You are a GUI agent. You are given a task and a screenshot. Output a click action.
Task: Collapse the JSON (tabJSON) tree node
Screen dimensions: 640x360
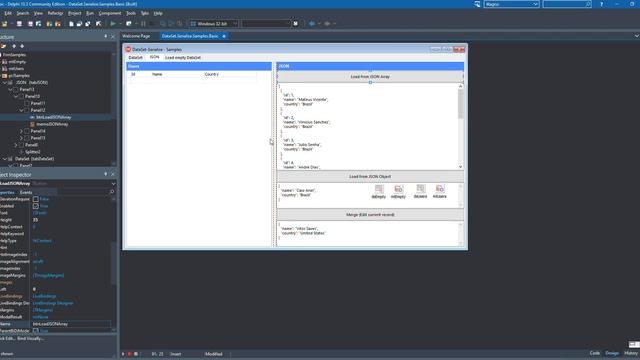pyautogui.click(x=5, y=82)
